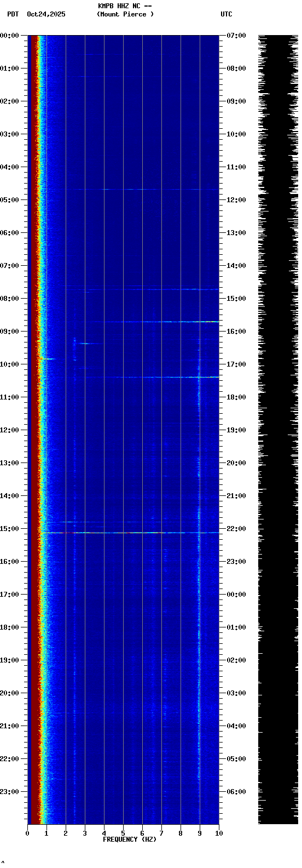Select the 13:00 label on the PDT axis
The image size is (302, 868).
coord(9,463)
